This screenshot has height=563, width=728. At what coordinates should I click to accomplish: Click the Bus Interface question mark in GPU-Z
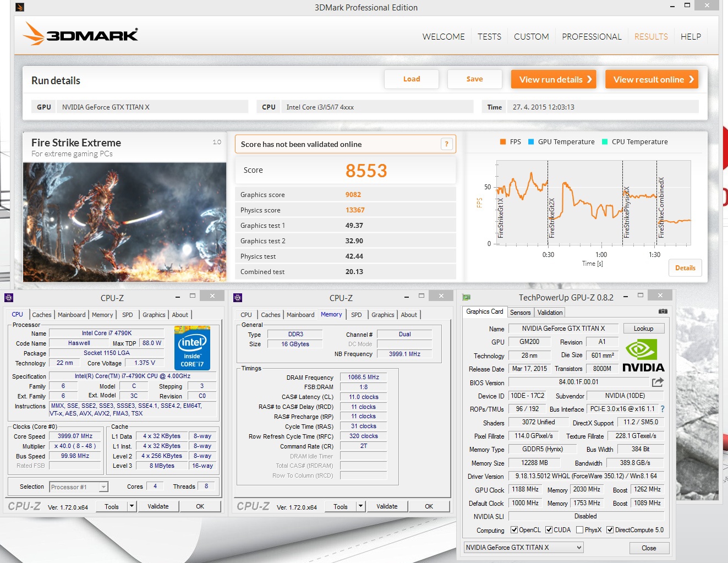(663, 409)
